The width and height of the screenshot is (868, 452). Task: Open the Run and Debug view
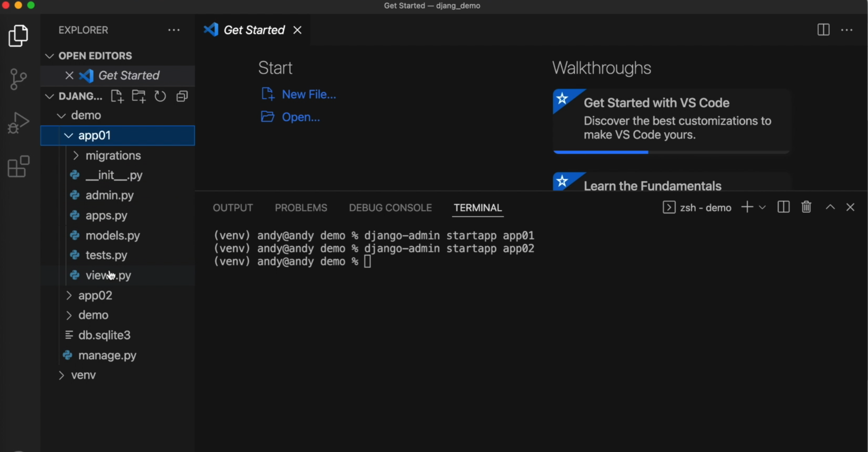pyautogui.click(x=19, y=123)
